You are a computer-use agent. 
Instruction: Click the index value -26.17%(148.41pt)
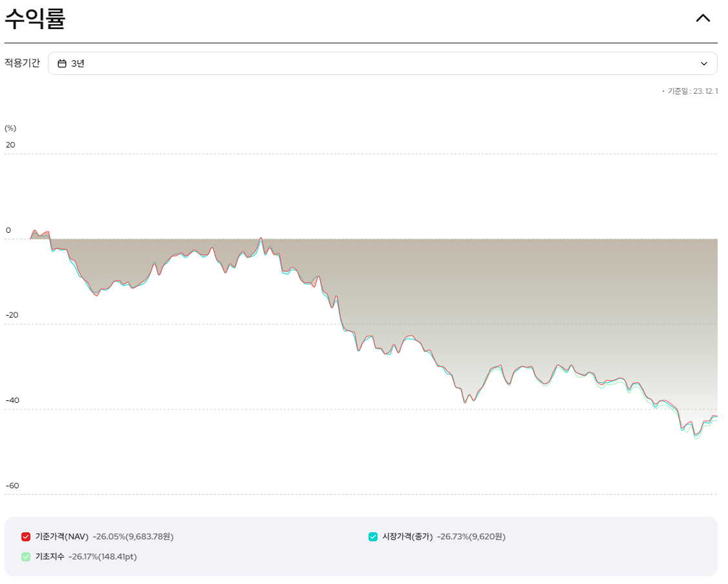[103, 557]
